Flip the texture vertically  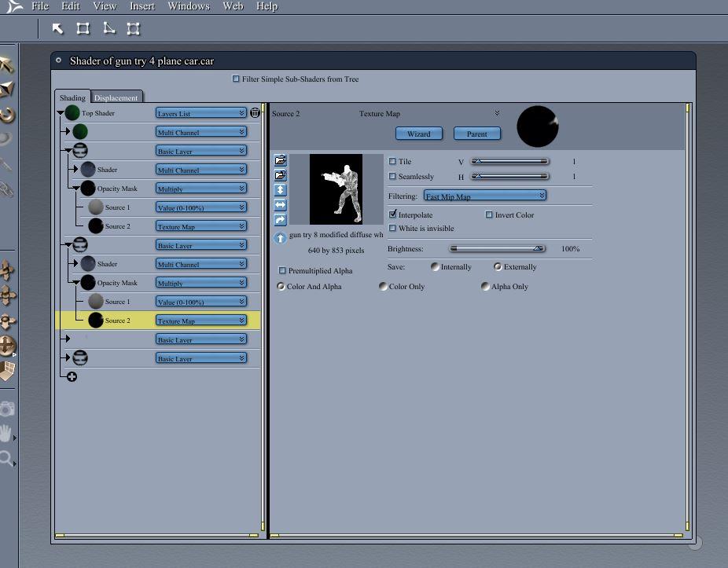pos(281,190)
